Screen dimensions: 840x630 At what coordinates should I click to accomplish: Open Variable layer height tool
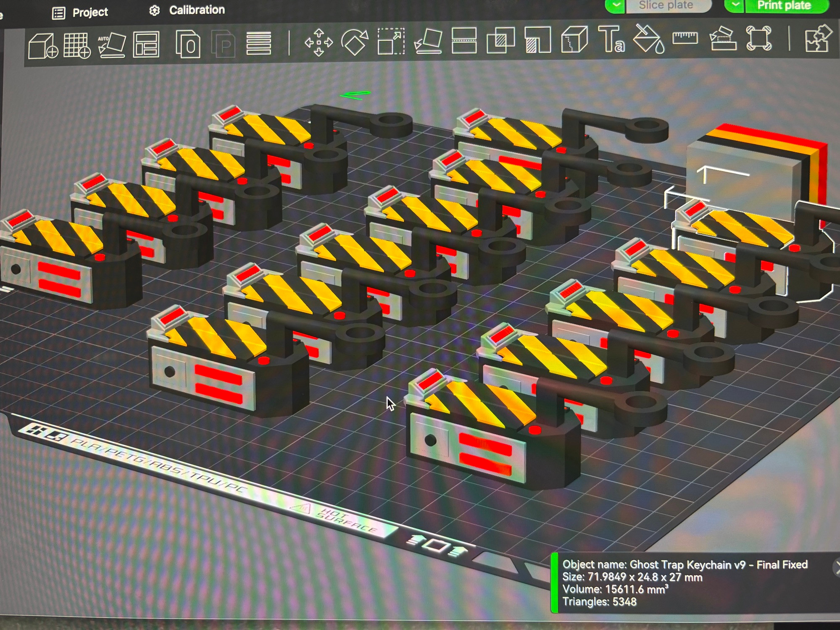coord(258,43)
